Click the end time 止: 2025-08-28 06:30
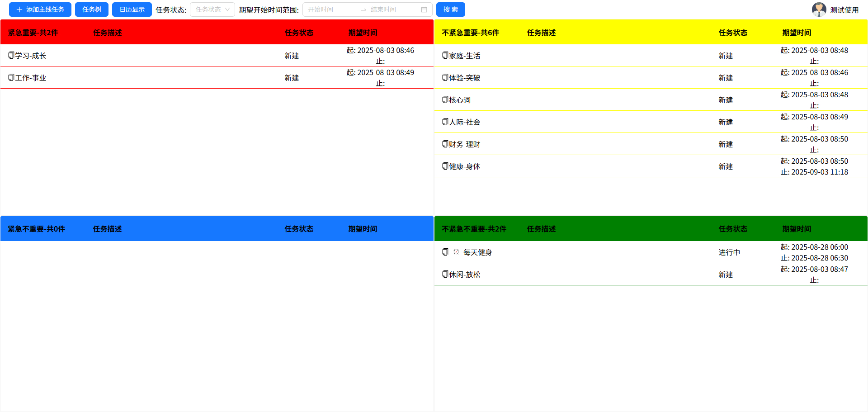 814,258
